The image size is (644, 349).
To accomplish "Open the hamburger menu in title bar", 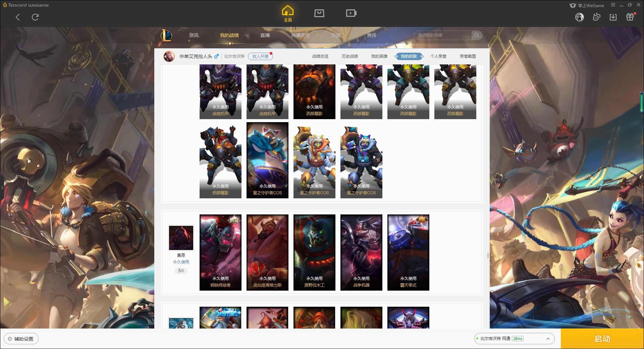I will (x=613, y=5).
